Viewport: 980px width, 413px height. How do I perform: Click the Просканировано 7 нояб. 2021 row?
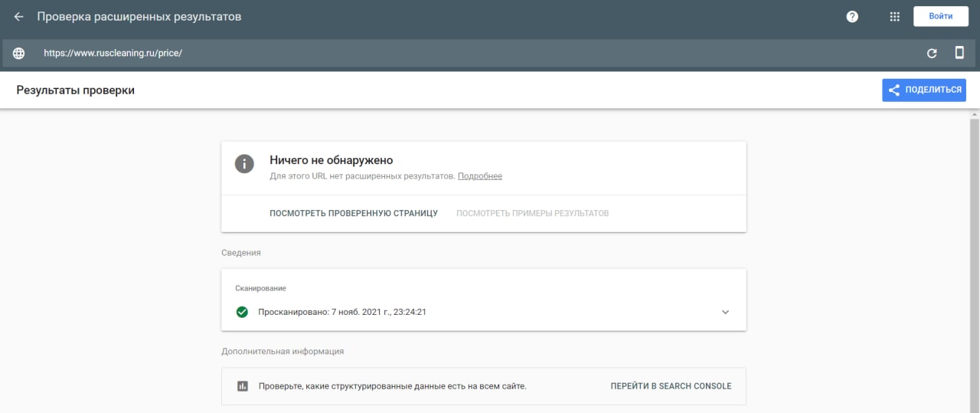pyautogui.click(x=484, y=312)
